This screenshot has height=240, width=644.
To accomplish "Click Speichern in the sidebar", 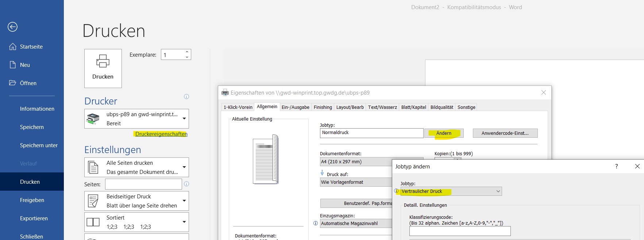I will 32,127.
